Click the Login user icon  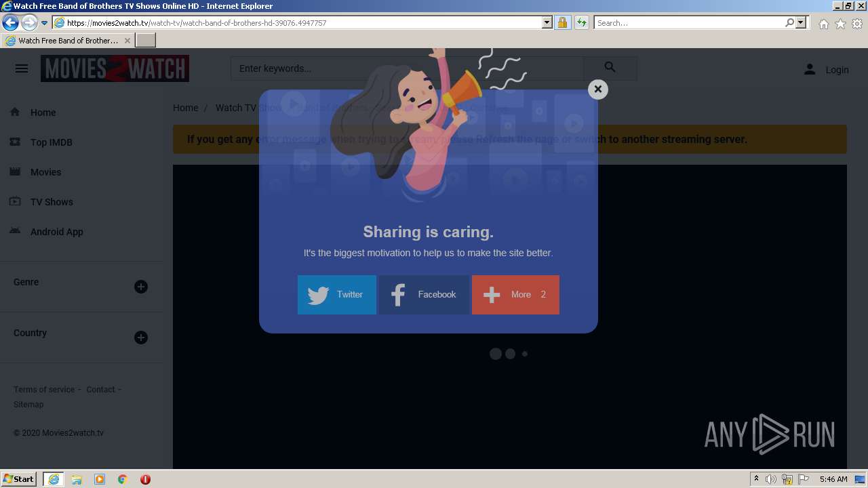[810, 69]
